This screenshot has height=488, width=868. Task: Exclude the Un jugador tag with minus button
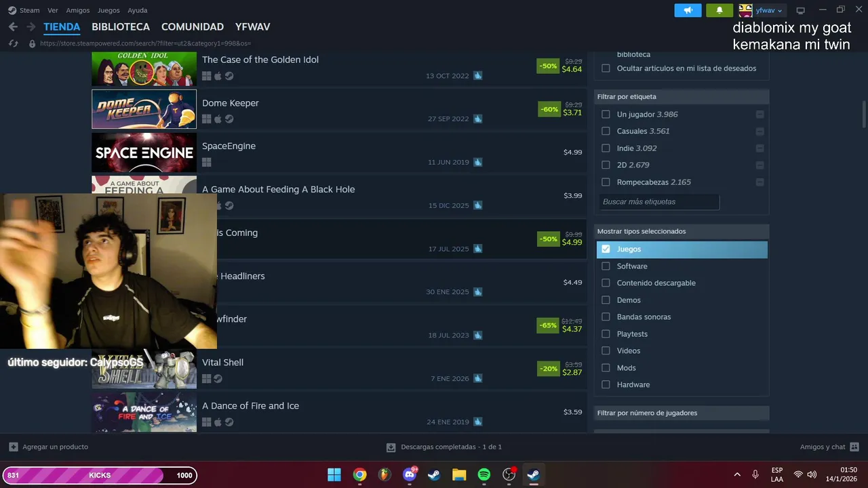(759, 115)
